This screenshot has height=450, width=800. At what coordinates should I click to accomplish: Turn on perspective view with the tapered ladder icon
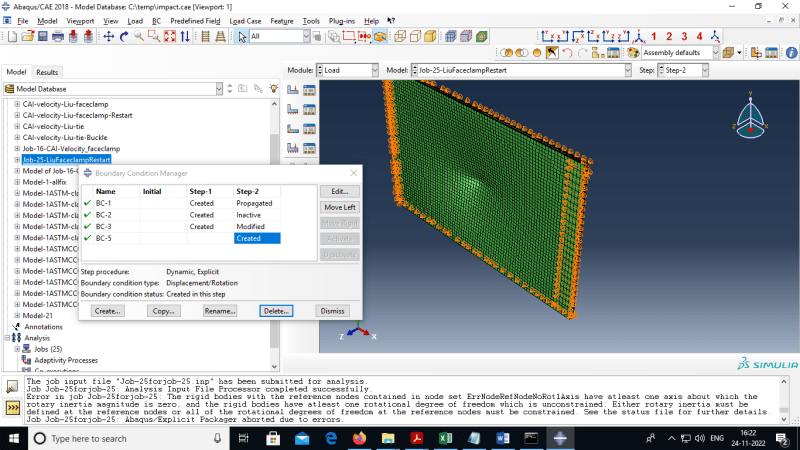(220, 36)
